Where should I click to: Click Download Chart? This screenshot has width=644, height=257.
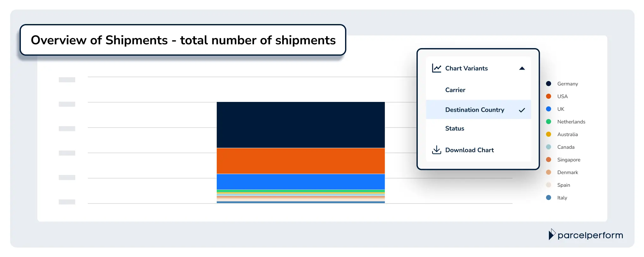pos(470,150)
